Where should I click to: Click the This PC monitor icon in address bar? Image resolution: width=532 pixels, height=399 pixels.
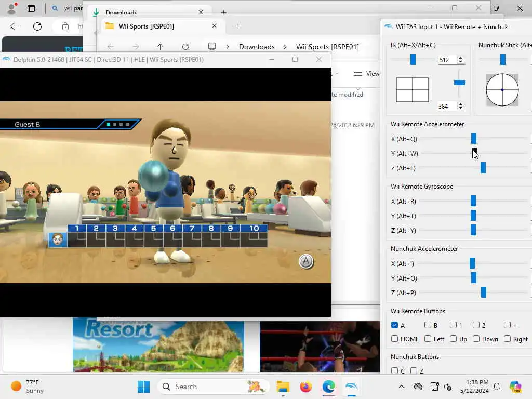coord(212,46)
